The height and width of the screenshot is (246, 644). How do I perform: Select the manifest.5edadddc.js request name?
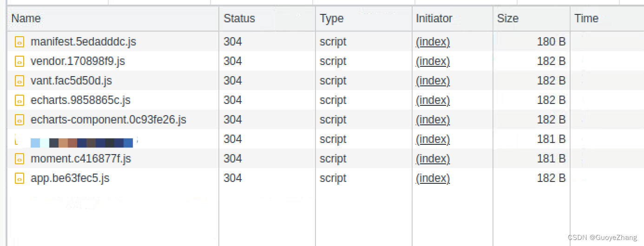(83, 42)
